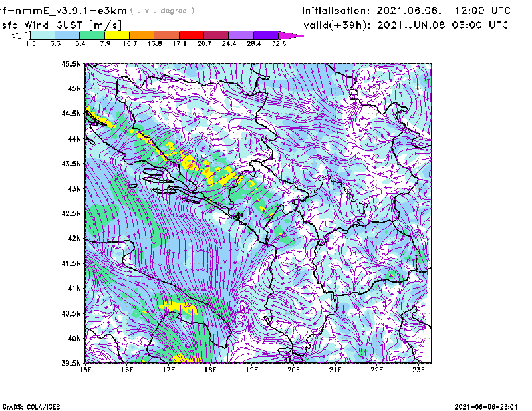Click the latitude label 44N
The height and width of the screenshot is (411, 532).
point(74,138)
